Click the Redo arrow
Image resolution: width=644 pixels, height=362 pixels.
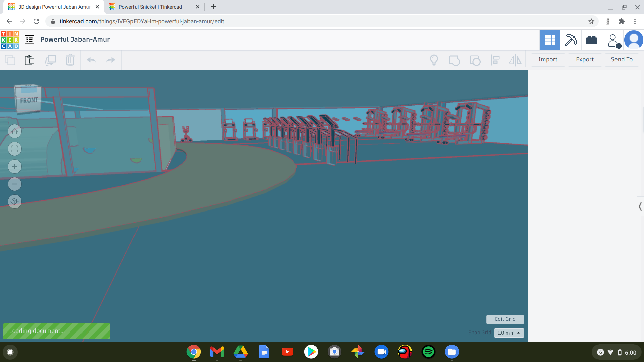[111, 60]
